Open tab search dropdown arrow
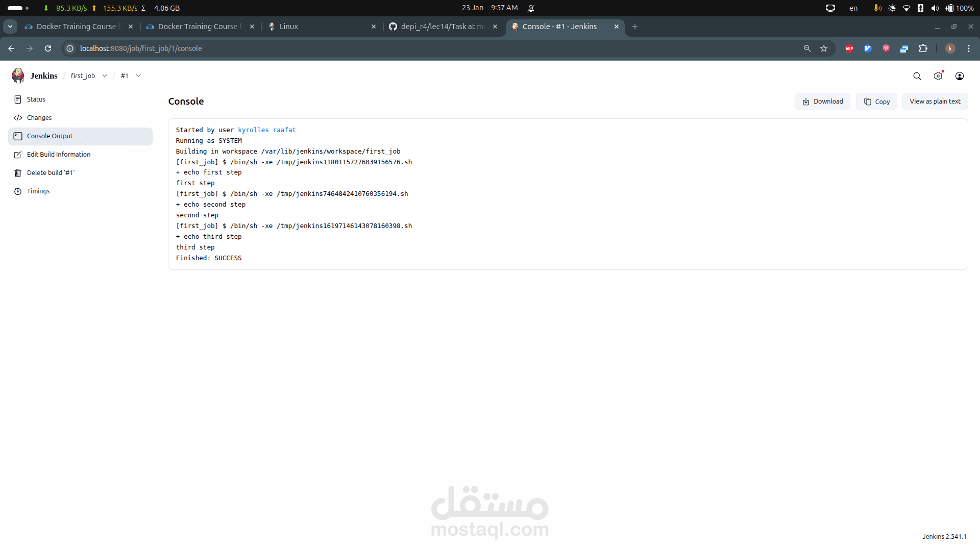The image size is (980, 551). [10, 27]
